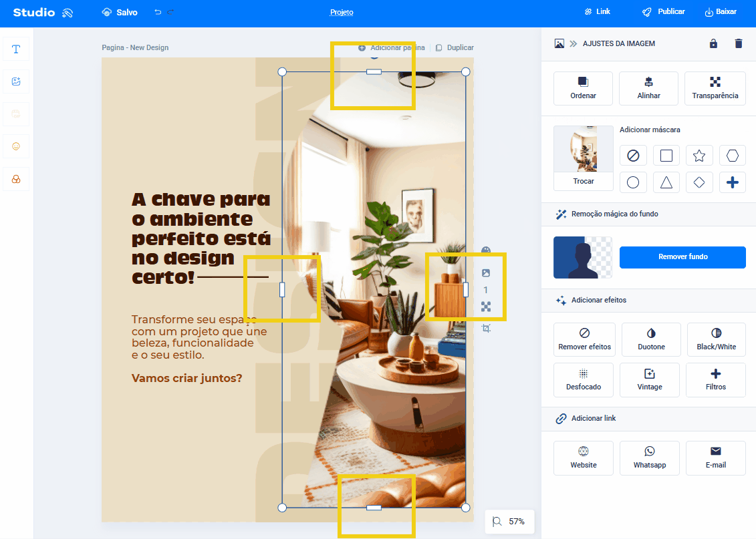Click the broadcast icon beside Studio logo
This screenshot has width=756, height=539.
[68, 13]
